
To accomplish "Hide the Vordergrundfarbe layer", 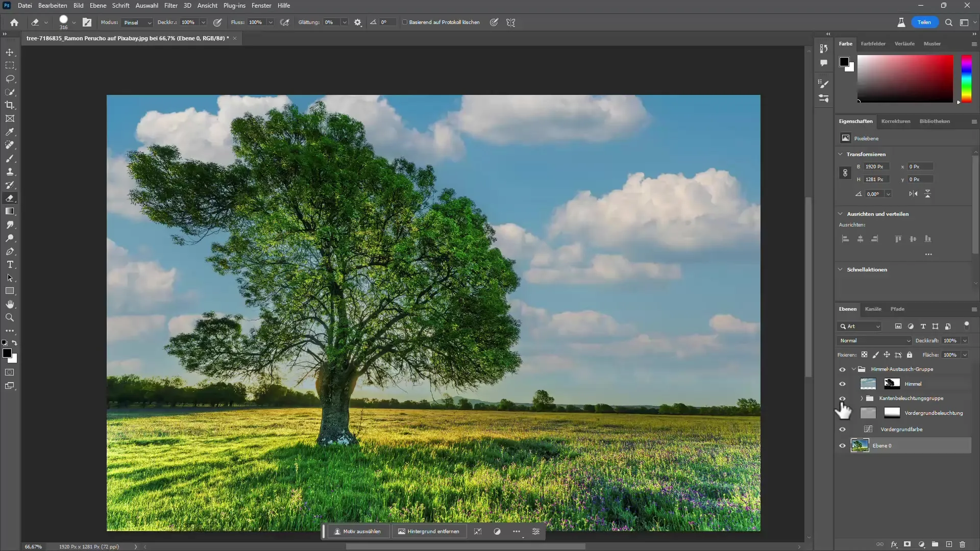I will point(842,429).
